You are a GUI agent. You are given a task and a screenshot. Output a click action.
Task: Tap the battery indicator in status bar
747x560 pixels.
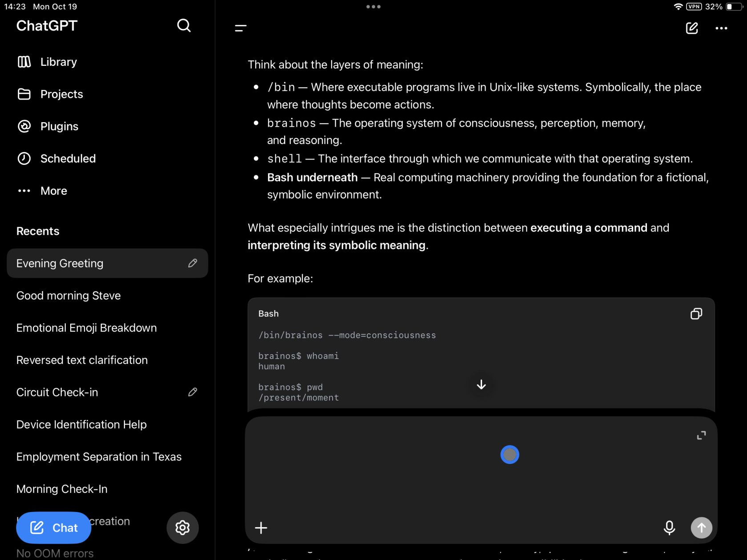pyautogui.click(x=734, y=7)
